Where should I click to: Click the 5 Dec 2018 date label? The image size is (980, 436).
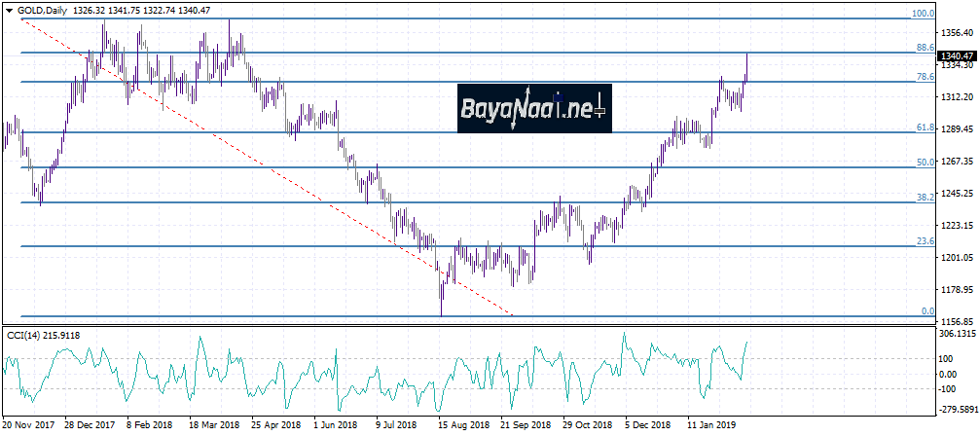(x=649, y=424)
